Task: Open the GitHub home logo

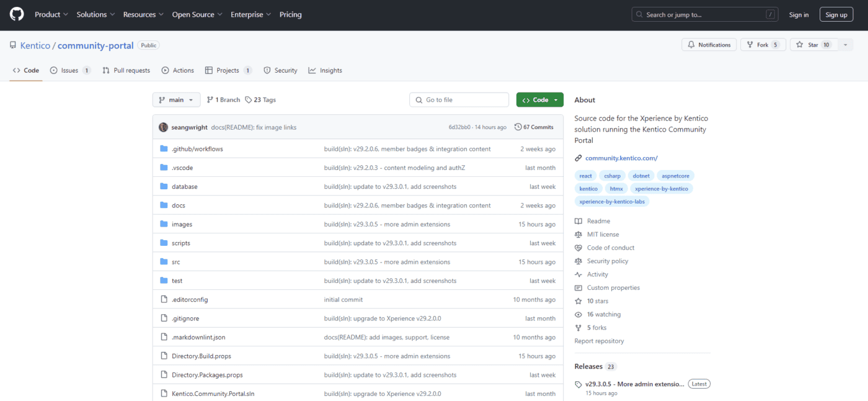Action: [x=17, y=14]
